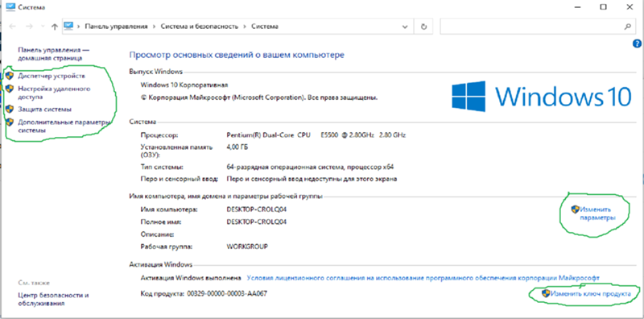644x319 pixels.
Task: Maximize the Система window
Action: [603, 7]
